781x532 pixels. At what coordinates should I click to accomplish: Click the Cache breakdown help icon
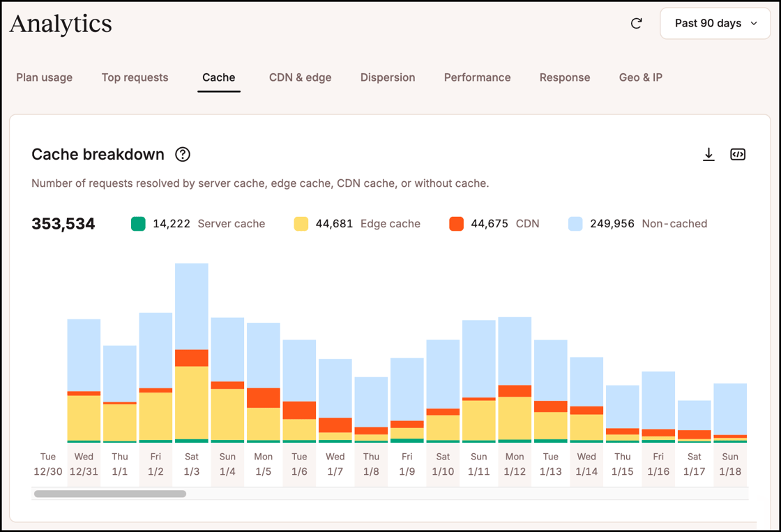click(183, 154)
